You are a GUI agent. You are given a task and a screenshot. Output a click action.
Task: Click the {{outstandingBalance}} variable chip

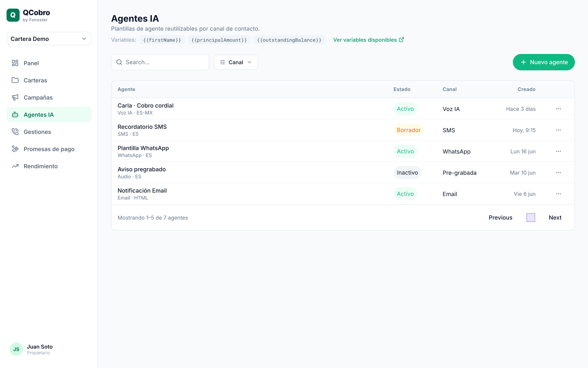pos(289,40)
